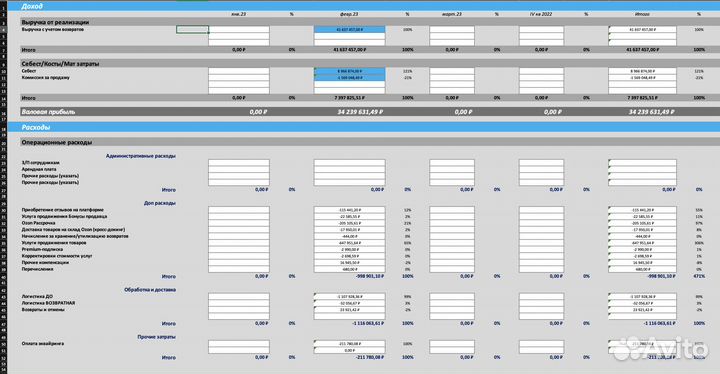Select the 'Операционные расходы' subheading
The width and height of the screenshot is (720, 374).
point(56,142)
